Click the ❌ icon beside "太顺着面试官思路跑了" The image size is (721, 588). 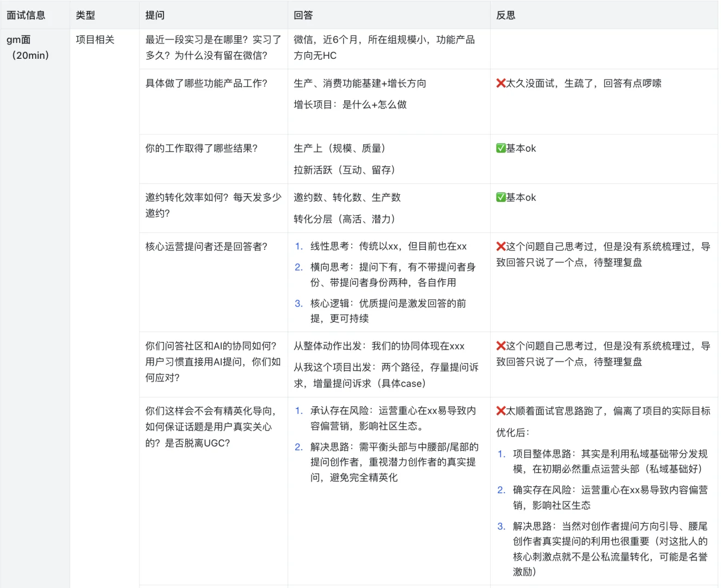[500, 412]
